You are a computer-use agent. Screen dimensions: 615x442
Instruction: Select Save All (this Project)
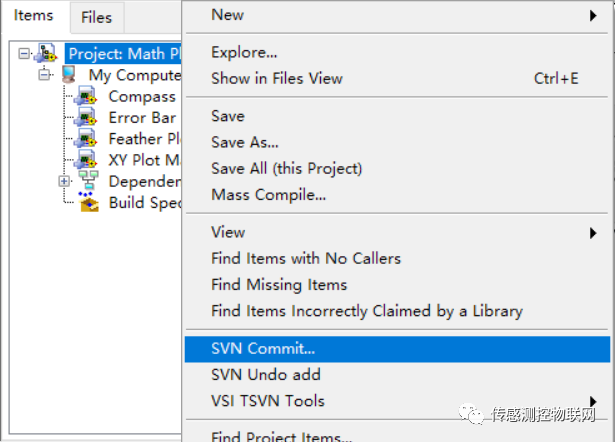click(286, 168)
